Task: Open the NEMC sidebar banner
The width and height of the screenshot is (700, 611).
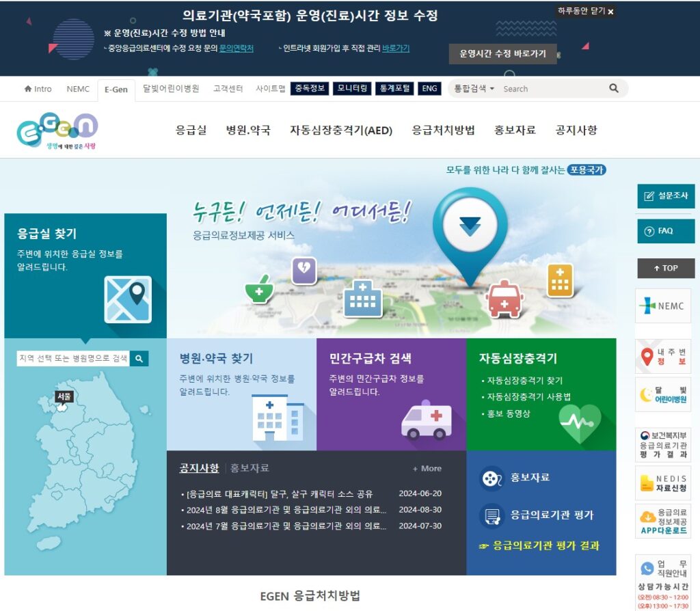Action: pyautogui.click(x=663, y=305)
